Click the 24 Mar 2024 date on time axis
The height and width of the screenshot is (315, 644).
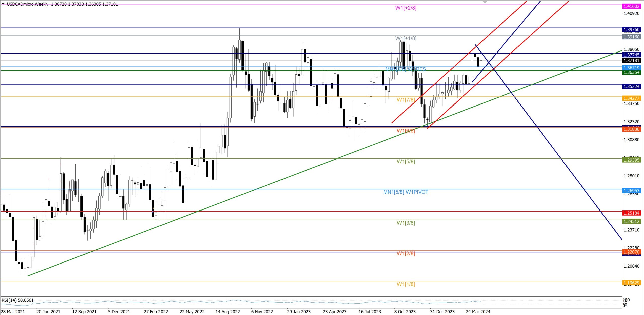(478, 312)
